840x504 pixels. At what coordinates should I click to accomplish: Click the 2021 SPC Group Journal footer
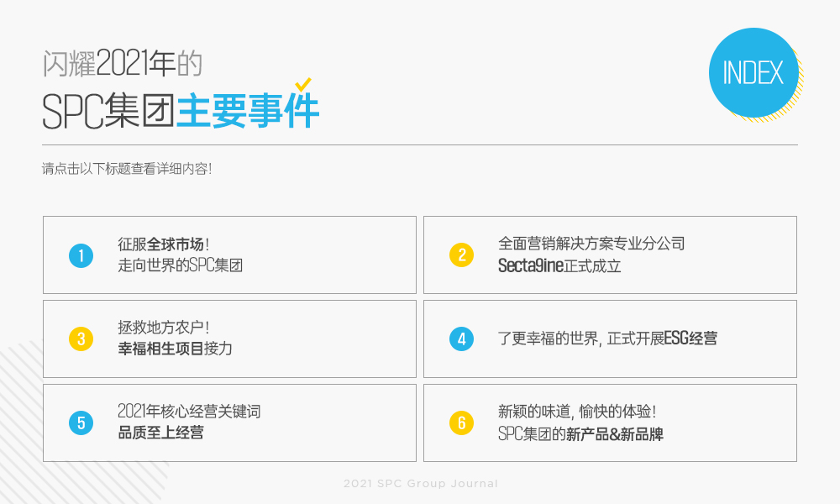(x=420, y=484)
